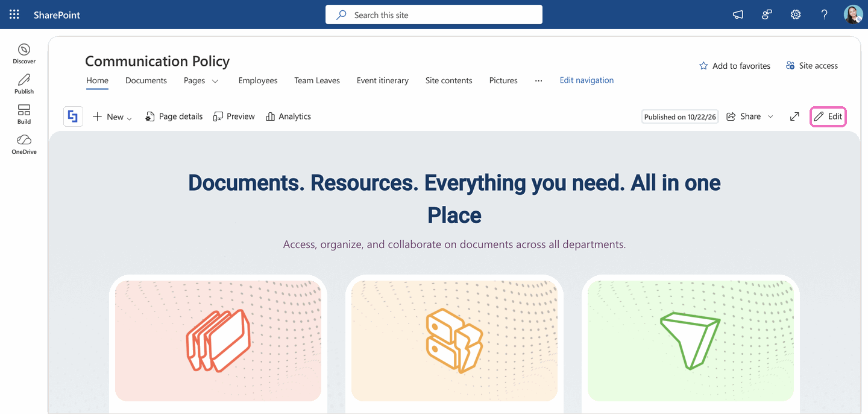Open Page details

click(x=174, y=116)
